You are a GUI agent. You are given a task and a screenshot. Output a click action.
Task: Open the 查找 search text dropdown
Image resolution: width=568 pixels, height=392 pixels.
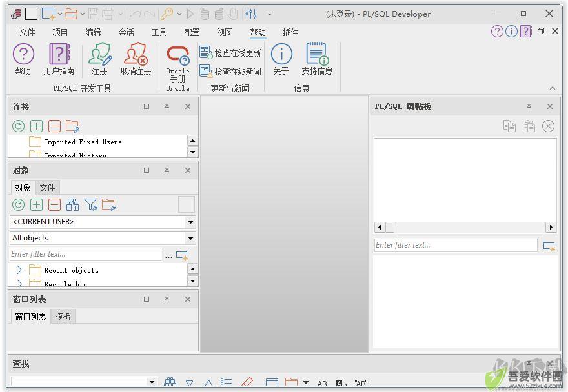point(152,382)
